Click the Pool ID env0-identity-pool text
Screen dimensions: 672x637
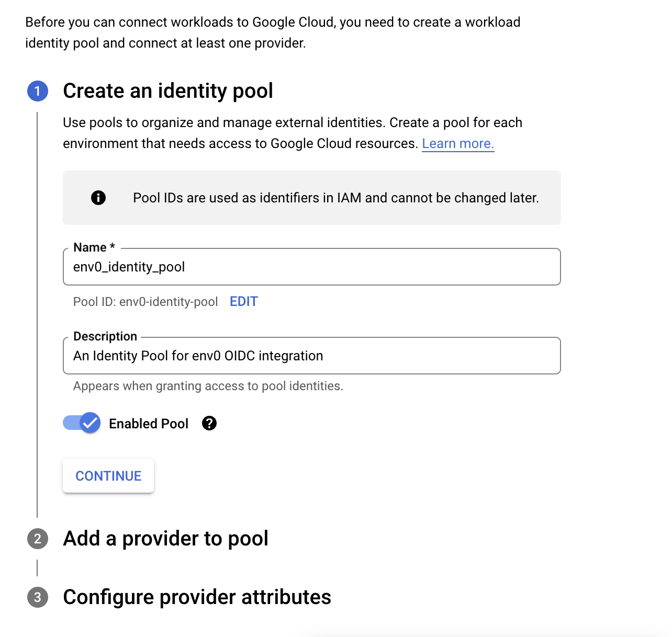(145, 302)
